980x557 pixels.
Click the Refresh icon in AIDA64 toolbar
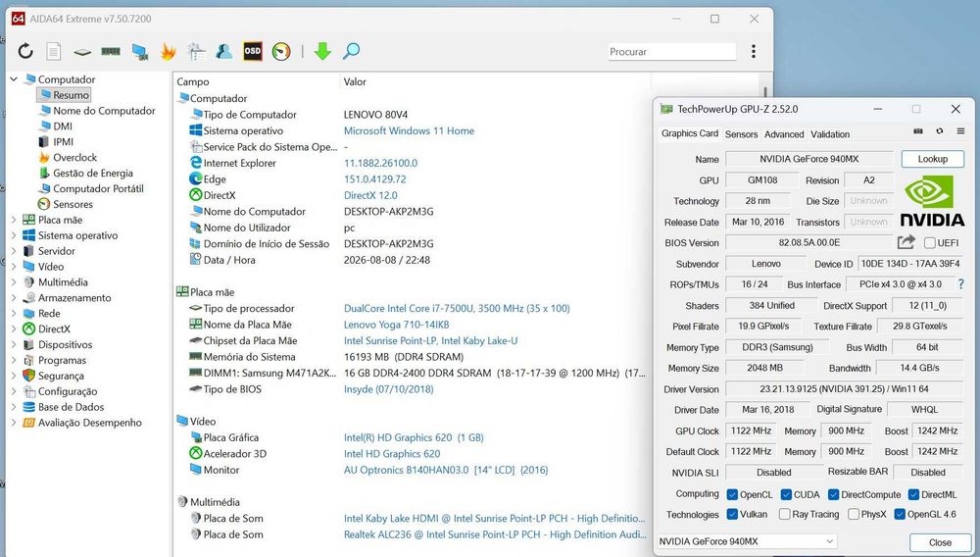25,51
